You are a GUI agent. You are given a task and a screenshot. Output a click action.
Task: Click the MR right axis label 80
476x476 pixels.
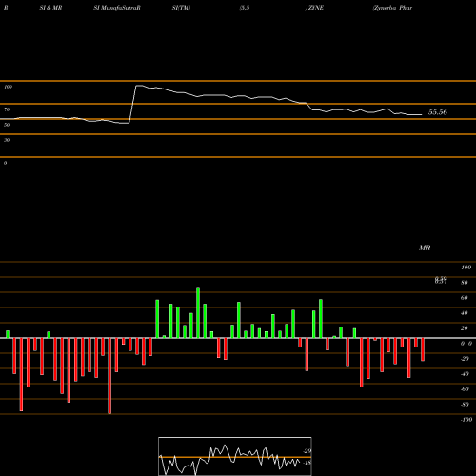465,283
